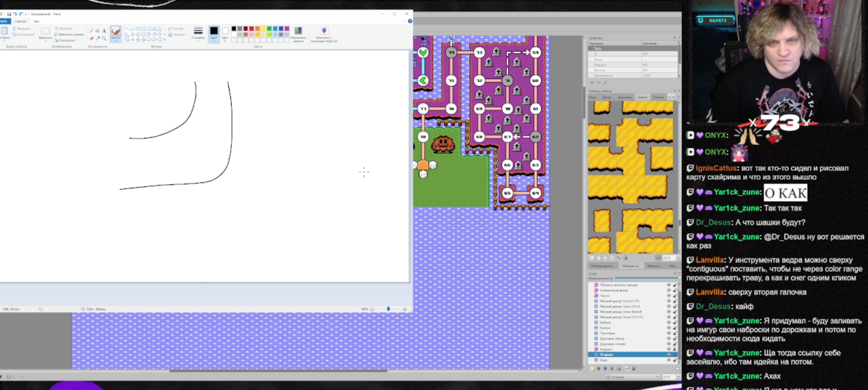This screenshot has width=868, height=390.
Task: Select Color 2 box in Paint
Action: tap(225, 34)
